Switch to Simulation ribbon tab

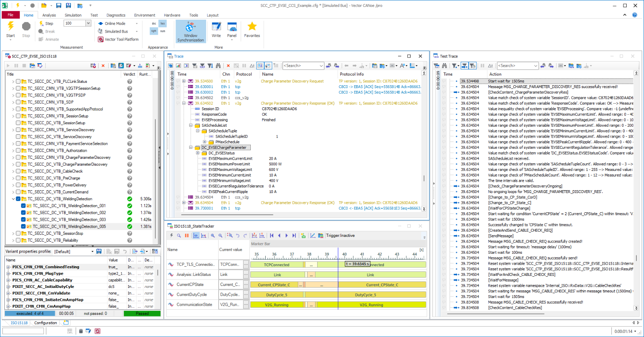point(73,15)
